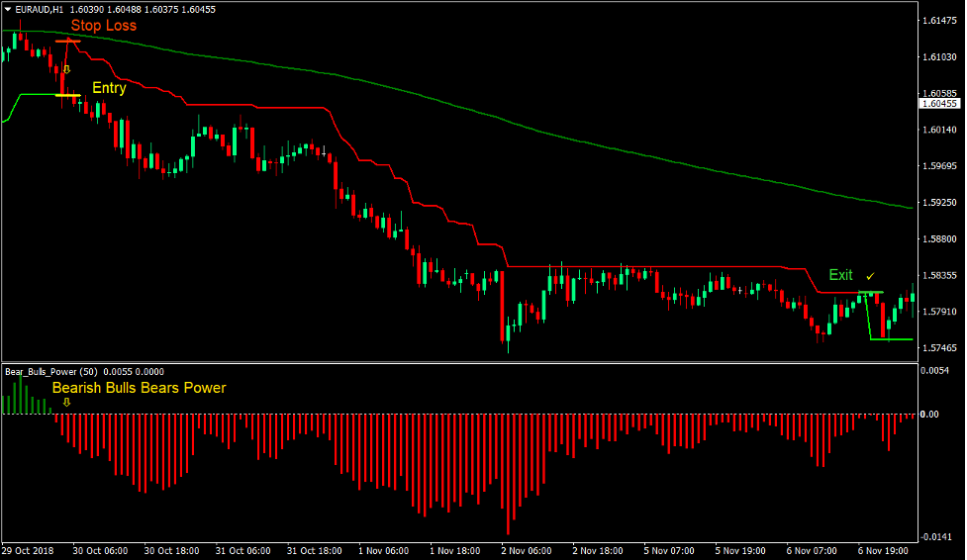Click the 31 Oct 18:00 time label
The width and height of the screenshot is (967, 560).
[x=315, y=551]
